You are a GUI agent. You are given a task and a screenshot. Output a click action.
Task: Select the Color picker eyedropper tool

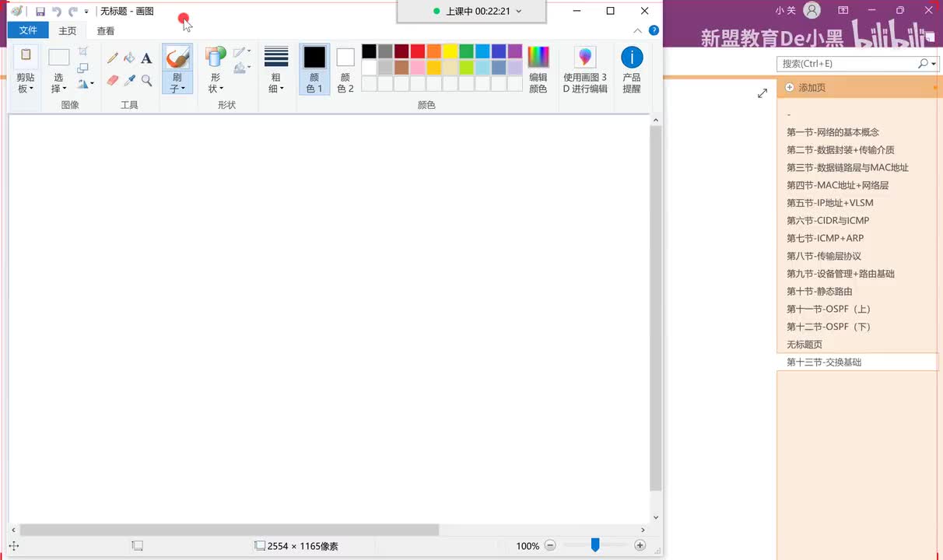129,80
